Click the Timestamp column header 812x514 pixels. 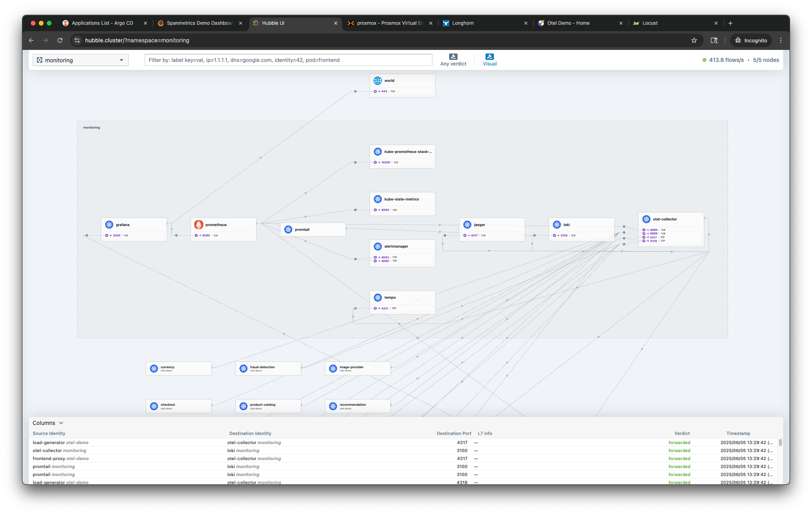tap(738, 433)
